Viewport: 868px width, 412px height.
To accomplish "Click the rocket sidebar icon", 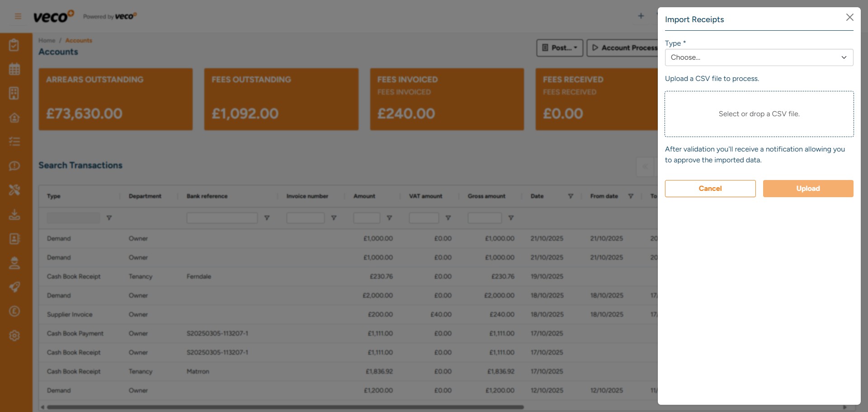I will (14, 287).
